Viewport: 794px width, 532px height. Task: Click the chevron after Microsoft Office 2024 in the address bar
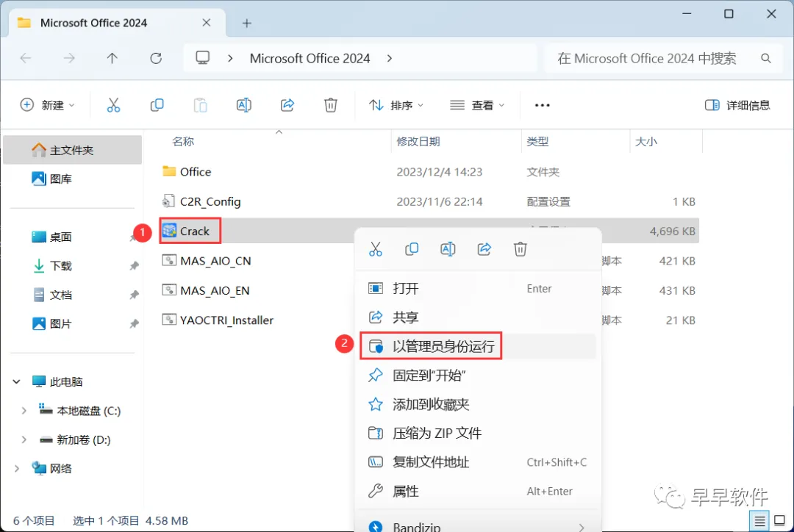tap(390, 58)
